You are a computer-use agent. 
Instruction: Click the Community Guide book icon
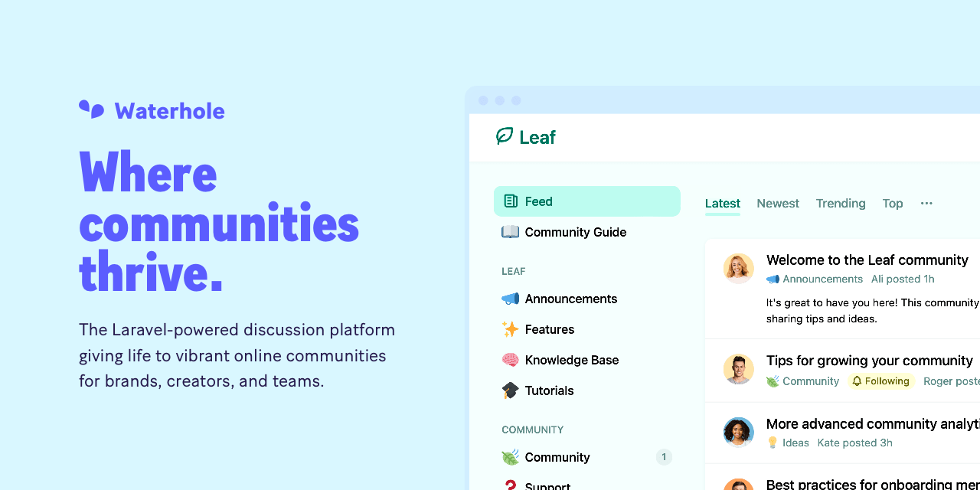[511, 232]
